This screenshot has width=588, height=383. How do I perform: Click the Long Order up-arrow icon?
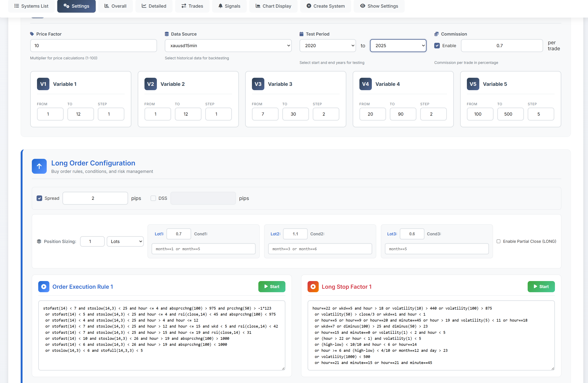pos(39,166)
